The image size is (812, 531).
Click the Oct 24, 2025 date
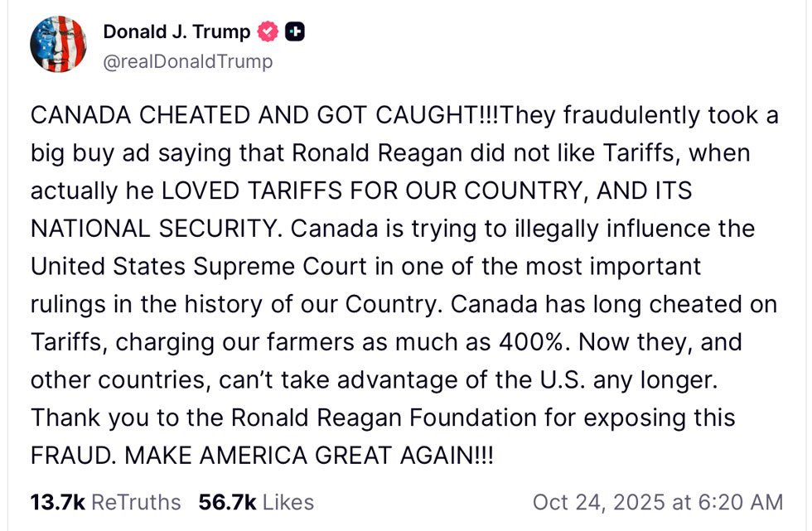click(598, 502)
